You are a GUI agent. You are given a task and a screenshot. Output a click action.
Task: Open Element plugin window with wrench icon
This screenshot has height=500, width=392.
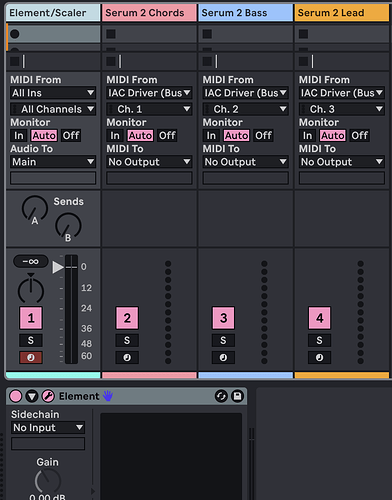coord(48,396)
